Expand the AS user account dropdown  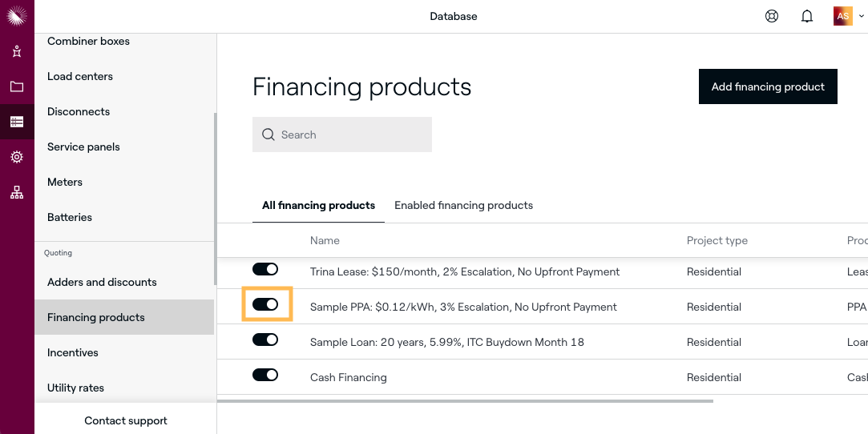coord(849,16)
